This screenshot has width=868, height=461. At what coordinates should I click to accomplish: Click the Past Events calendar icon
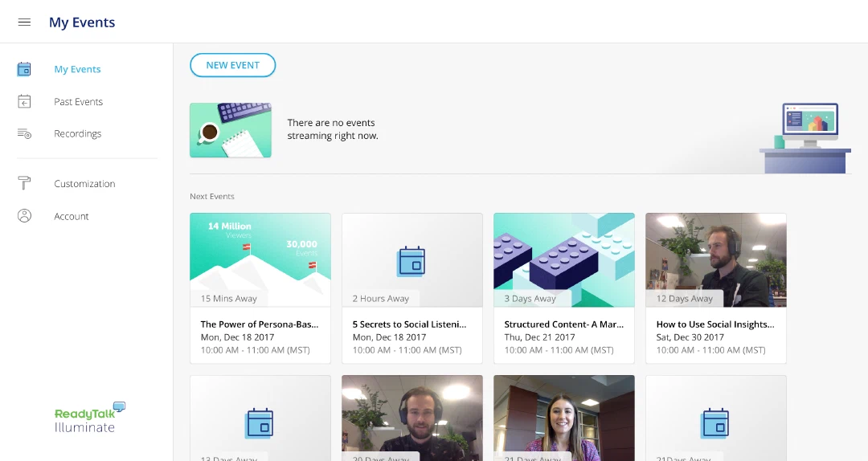24,101
